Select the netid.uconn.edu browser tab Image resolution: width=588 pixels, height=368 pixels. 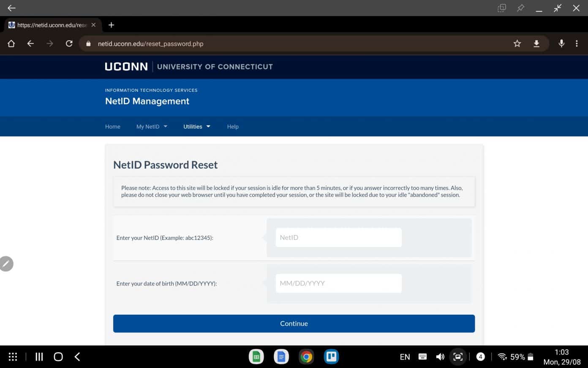[51, 25]
